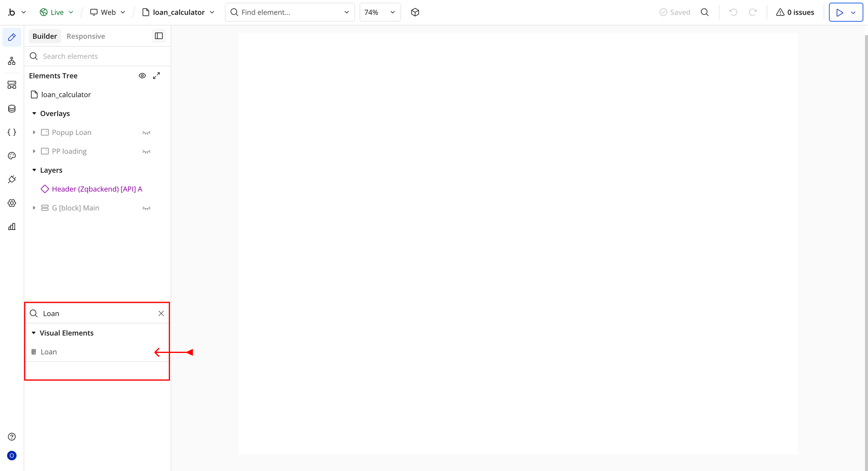Image resolution: width=868 pixels, height=471 pixels.
Task: Open the Logs chart icon
Action: coord(12,226)
